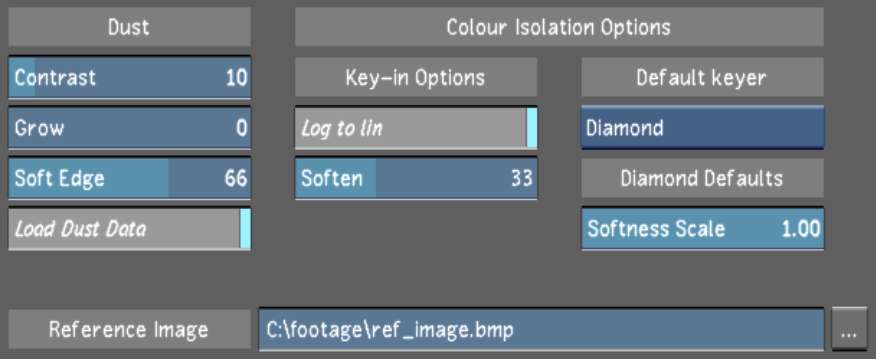This screenshot has height=360, width=876.
Task: Click the Diamond Defaults button
Action: [x=702, y=178]
